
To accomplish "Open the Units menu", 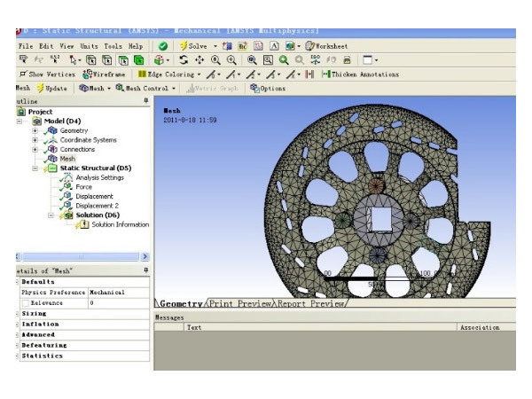I will (x=89, y=46).
